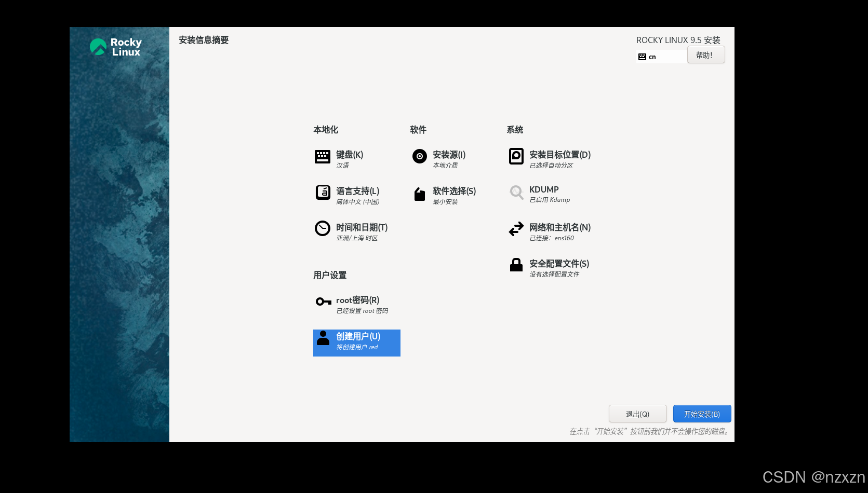Viewport: 868px width, 493px height.
Task: Open 安装目标位置(D) disk destination
Action: (559, 155)
